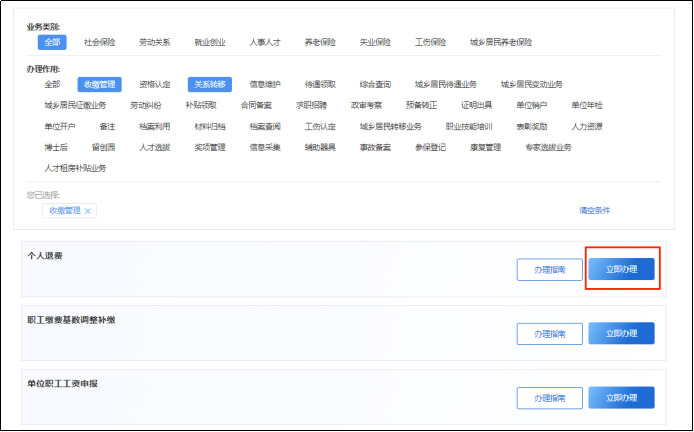Remove the 收缴管理 selected filter tag
The width and height of the screenshot is (694, 432).
point(88,211)
